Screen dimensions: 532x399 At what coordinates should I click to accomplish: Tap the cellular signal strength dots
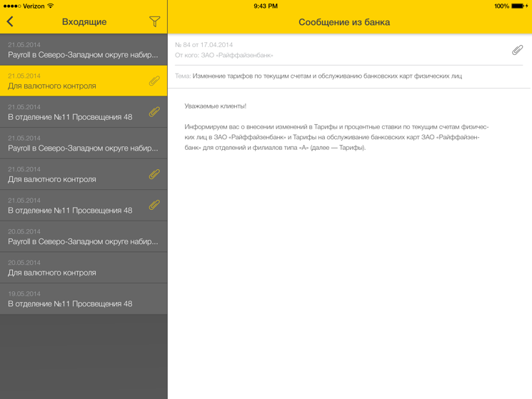point(11,6)
